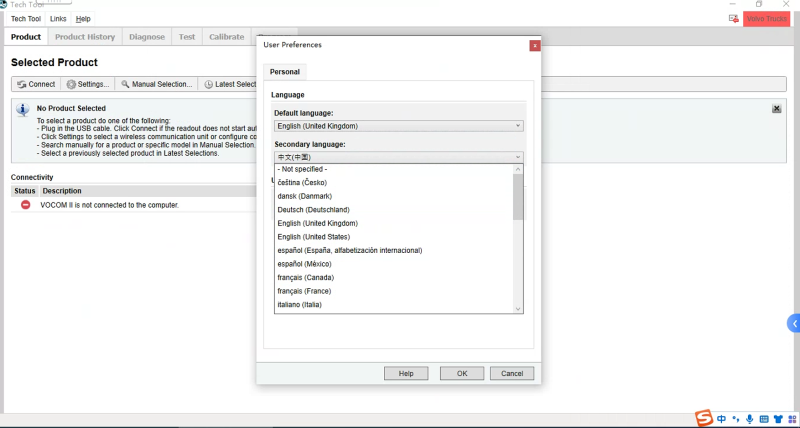Click the red VOCOM disconnected status icon
800x428 pixels.
[x=25, y=205]
